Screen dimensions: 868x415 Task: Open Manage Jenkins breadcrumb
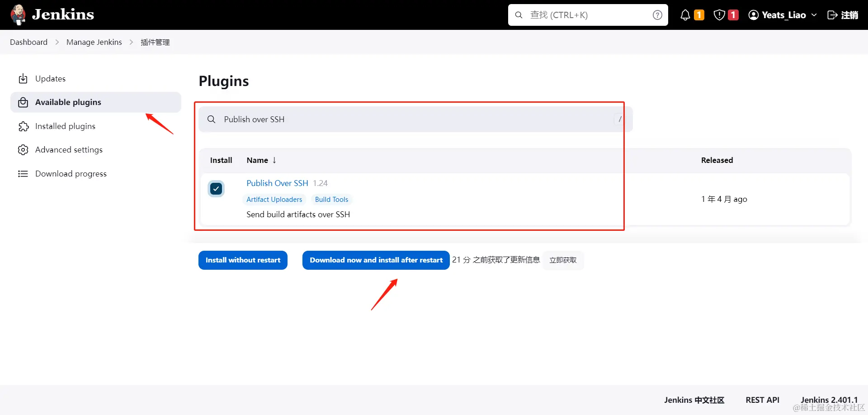(x=94, y=42)
